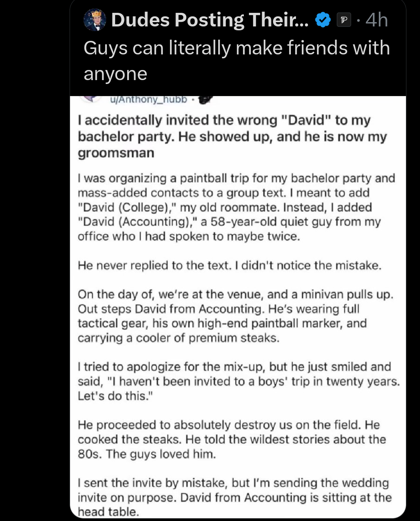The height and width of the screenshot is (521, 420).
Task: Click the dark icon beside u/Anthony_hubb
Action: click(205, 99)
